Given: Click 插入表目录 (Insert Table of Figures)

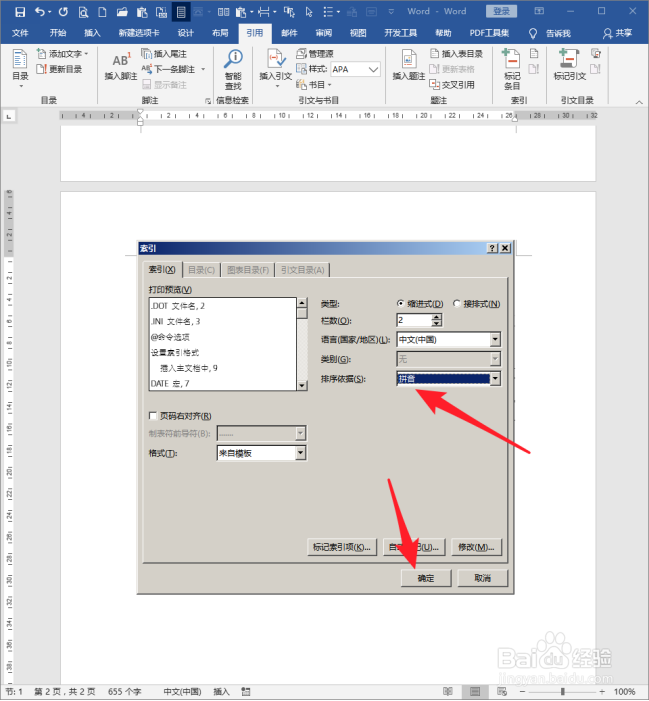Looking at the screenshot, I should tap(456, 54).
